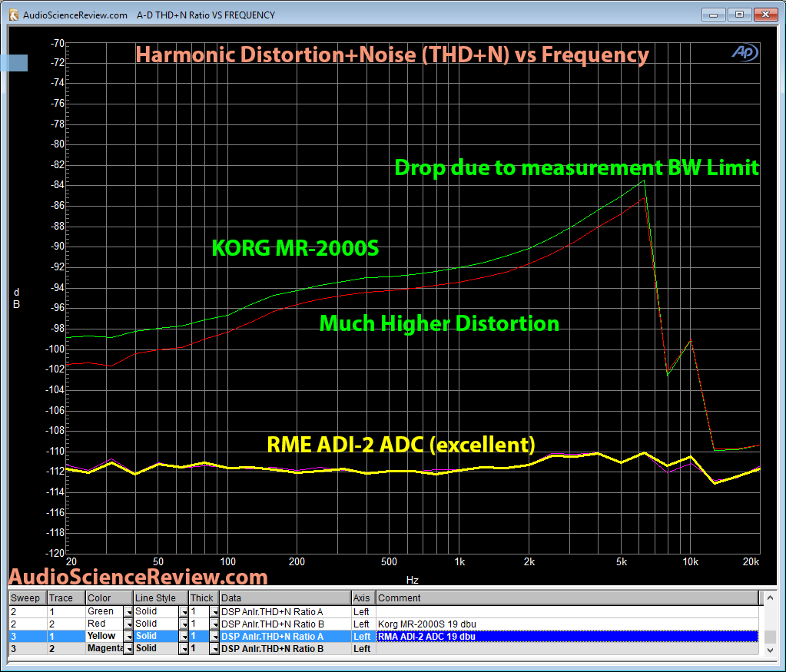Open Color dropdown for Magenta trace row
Image resolution: width=786 pixels, height=672 pixels.
tap(128, 648)
